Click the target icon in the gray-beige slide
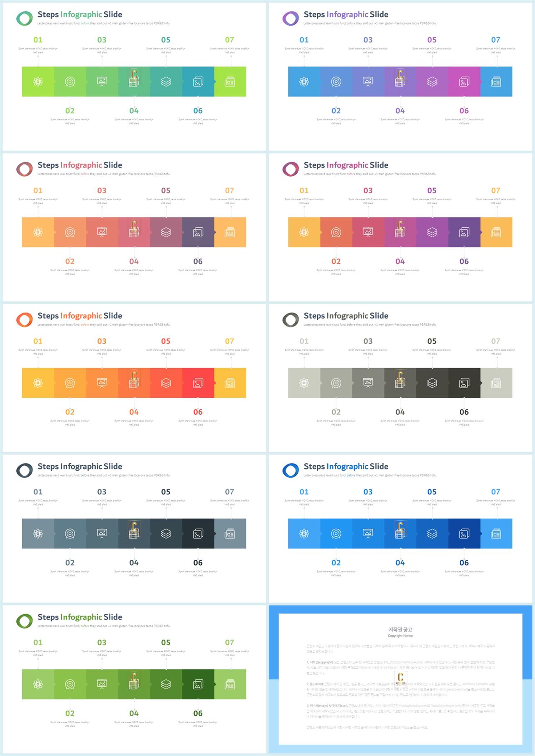The width and height of the screenshot is (535, 756). click(336, 383)
